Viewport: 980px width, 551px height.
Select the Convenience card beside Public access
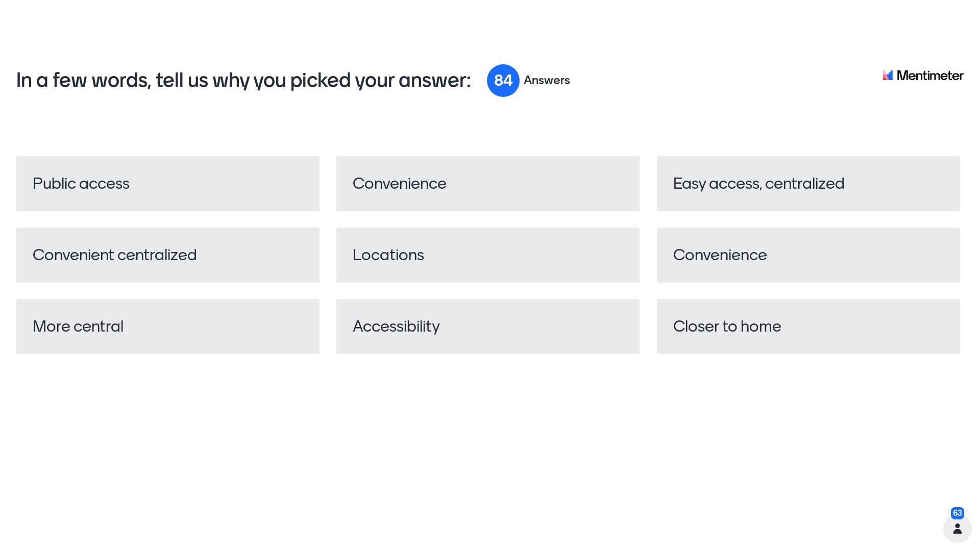pos(487,184)
